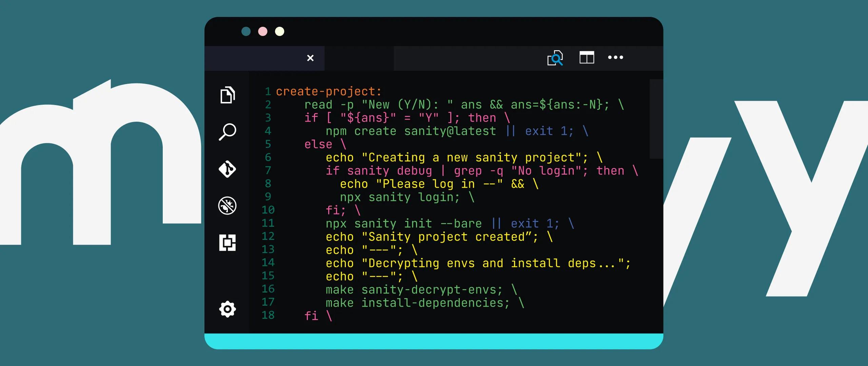Click the cyan status bar
The image size is (868, 366).
coord(434,341)
